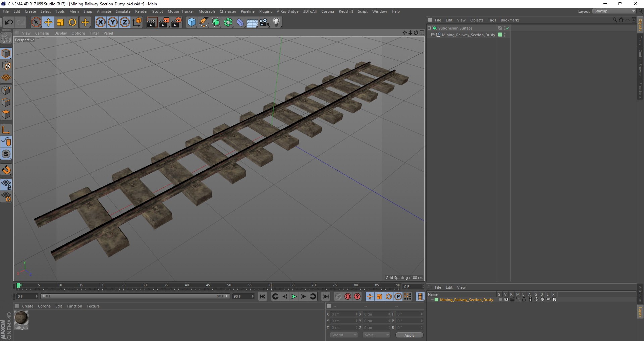Activate the Scale tool
Screen dimensions: 644x341
[x=60, y=22]
